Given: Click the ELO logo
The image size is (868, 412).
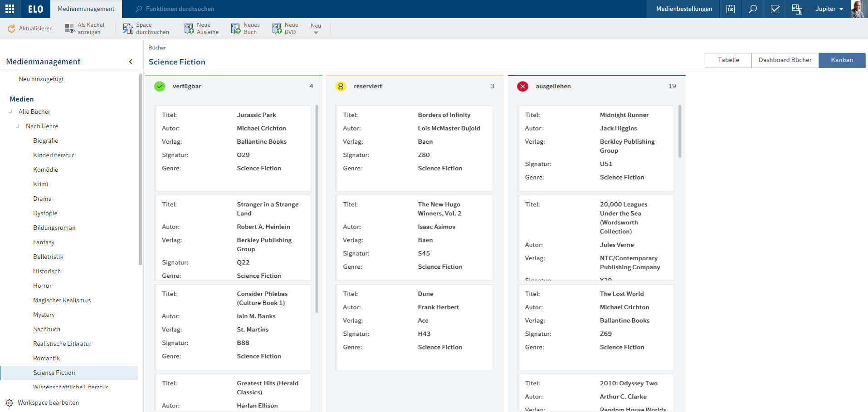Looking at the screenshot, I should pyautogui.click(x=35, y=9).
